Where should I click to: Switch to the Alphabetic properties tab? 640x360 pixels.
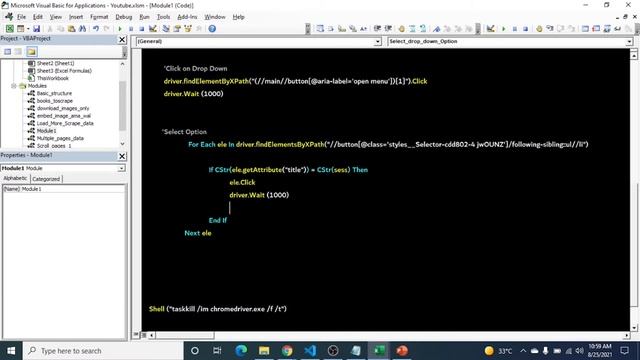tap(16, 178)
